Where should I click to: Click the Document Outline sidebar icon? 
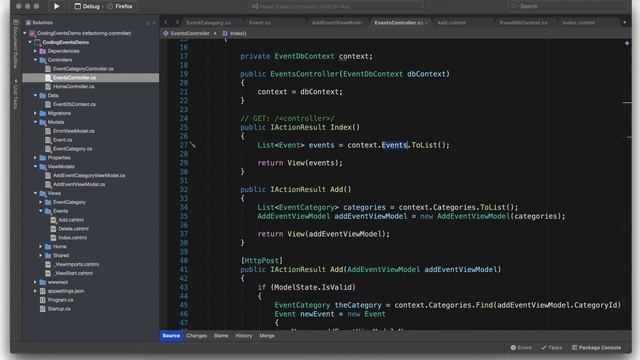(16, 22)
